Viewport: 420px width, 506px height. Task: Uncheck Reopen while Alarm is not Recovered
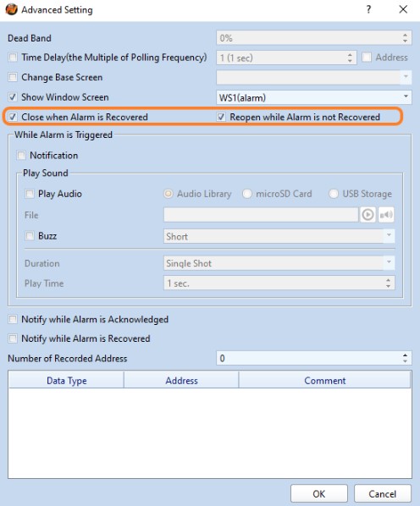[x=221, y=117]
